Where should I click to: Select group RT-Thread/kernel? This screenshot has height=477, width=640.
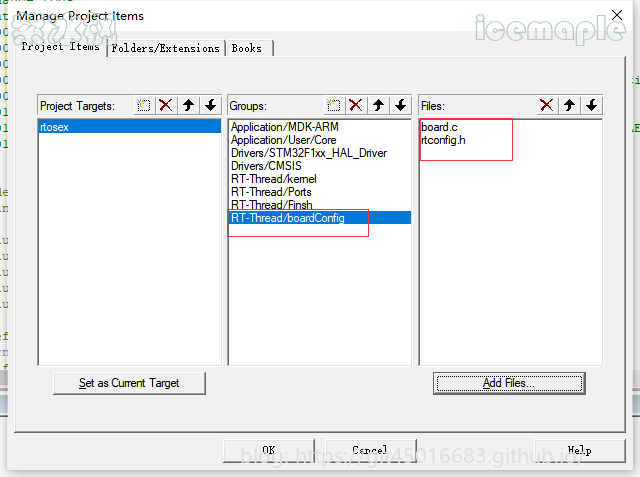pos(320,179)
